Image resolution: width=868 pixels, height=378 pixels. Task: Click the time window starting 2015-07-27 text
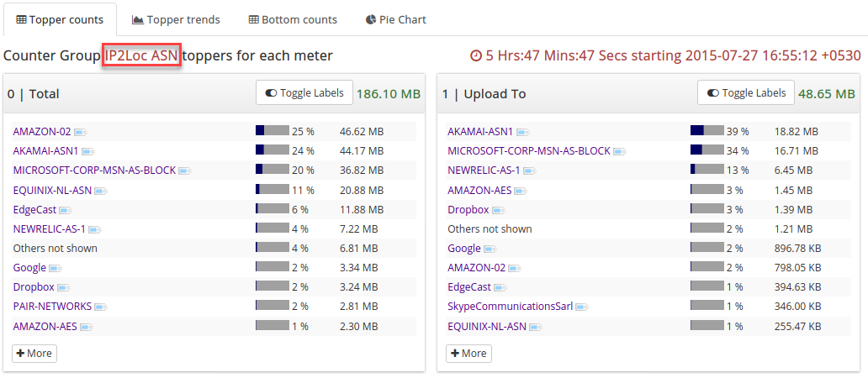665,55
